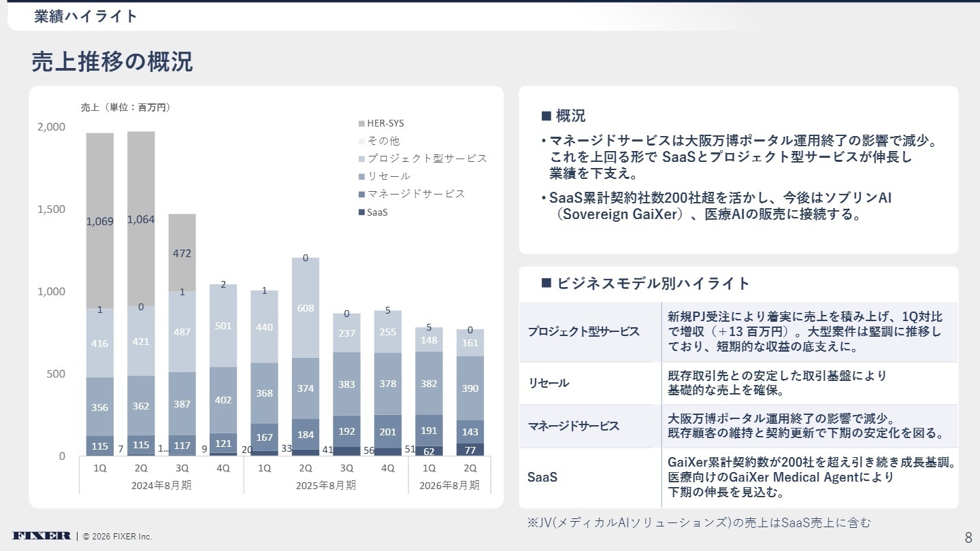Screen dimensions: 980x551
Task: Click the JV footnote text below the table
Action: [x=699, y=523]
